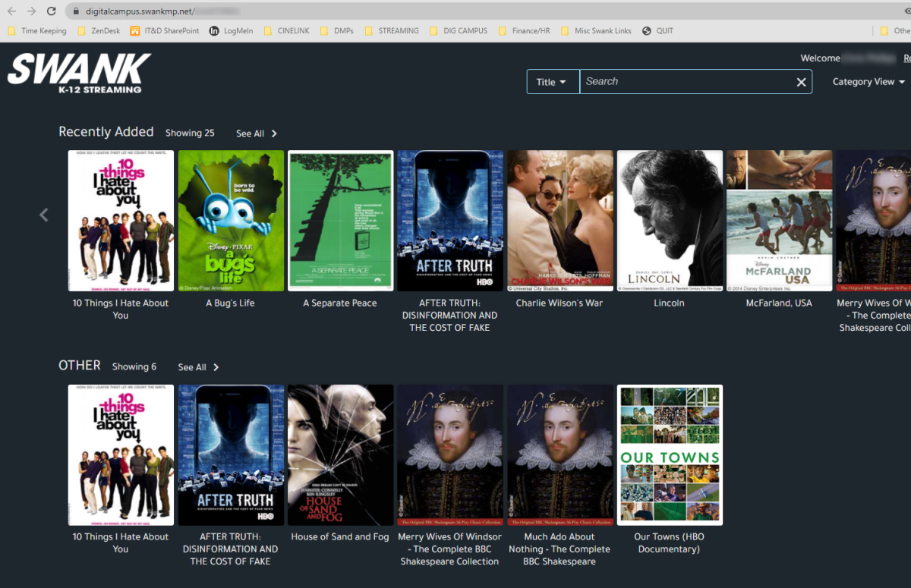Clear search with the X icon
Viewport: 911px width, 588px height.
[801, 82]
